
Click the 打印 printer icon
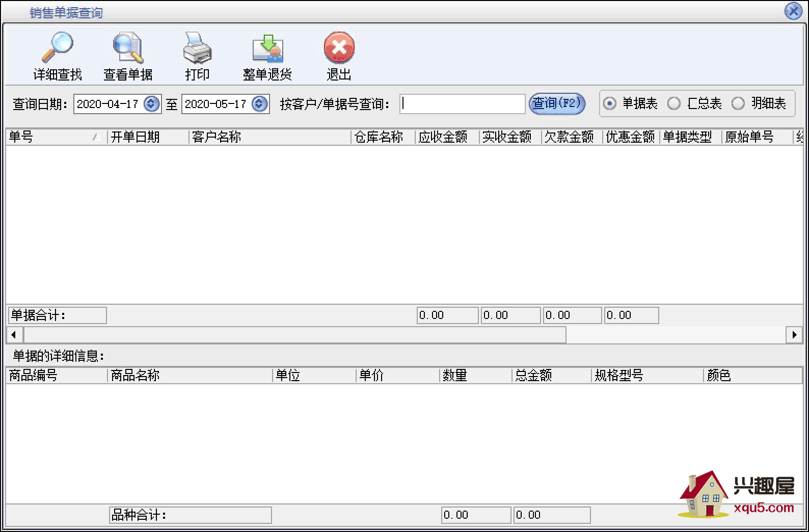pyautogui.click(x=197, y=47)
